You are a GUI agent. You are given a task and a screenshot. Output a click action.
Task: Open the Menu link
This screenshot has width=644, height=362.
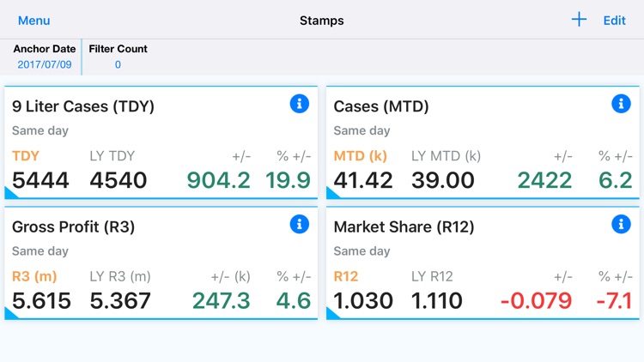(34, 21)
